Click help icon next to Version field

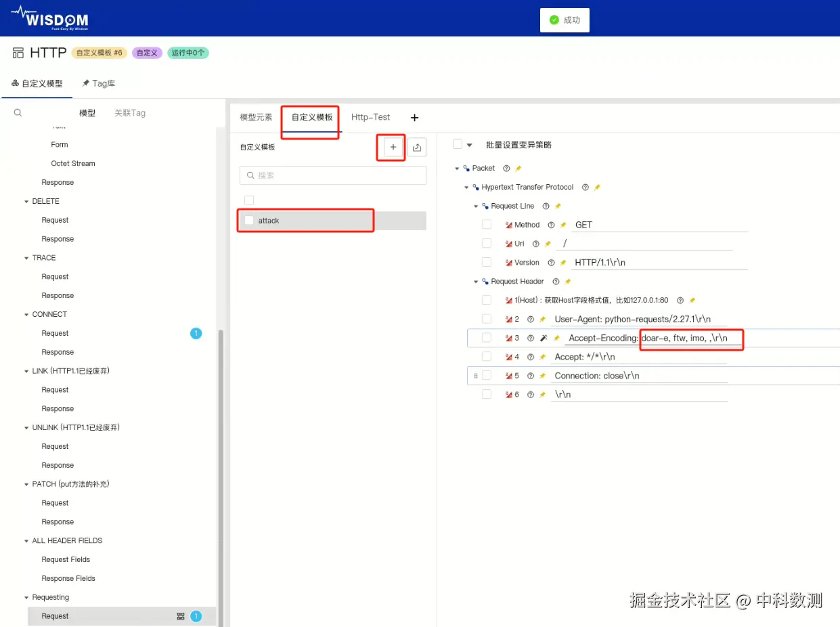(x=551, y=263)
